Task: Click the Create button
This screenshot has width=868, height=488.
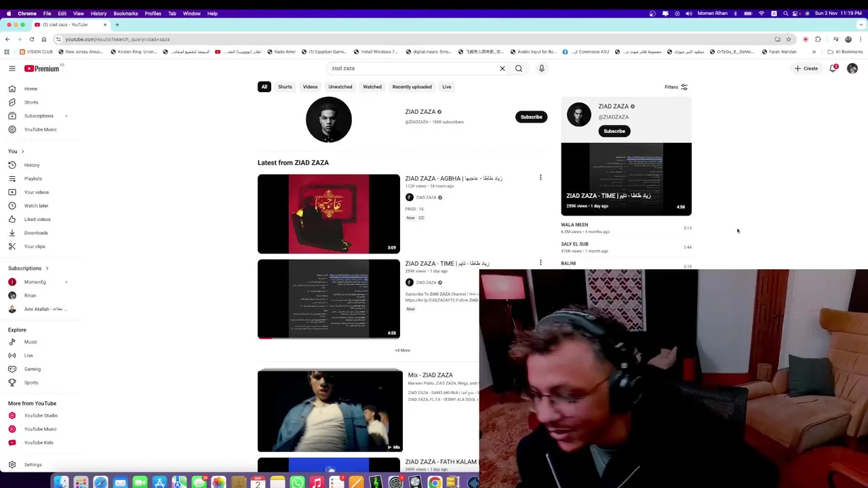Action: pos(807,68)
